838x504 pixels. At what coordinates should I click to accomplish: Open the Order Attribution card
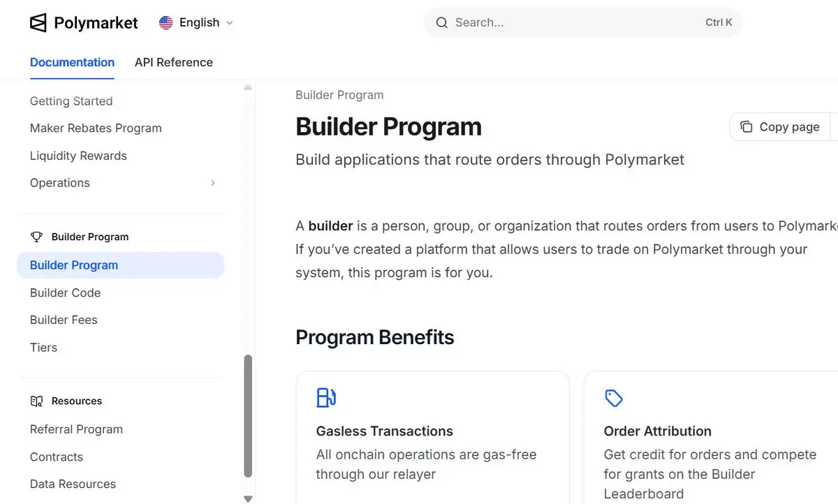(711, 438)
